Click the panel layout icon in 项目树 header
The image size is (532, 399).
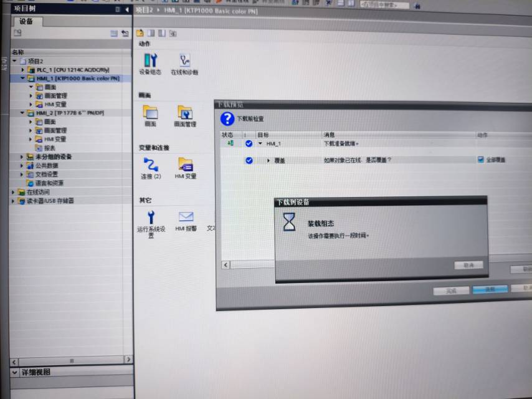pyautogui.click(x=117, y=9)
